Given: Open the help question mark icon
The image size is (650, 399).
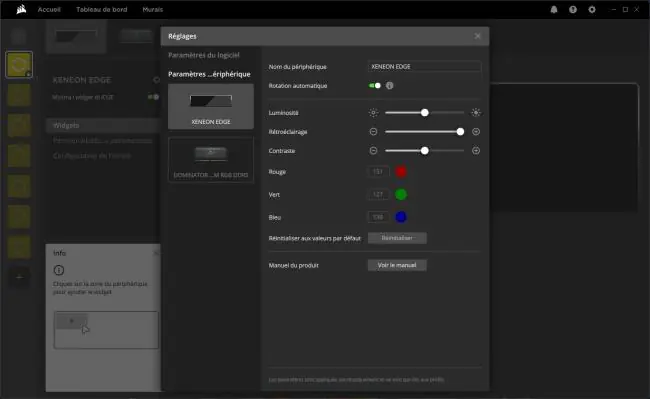Looking at the screenshot, I should click(x=573, y=10).
